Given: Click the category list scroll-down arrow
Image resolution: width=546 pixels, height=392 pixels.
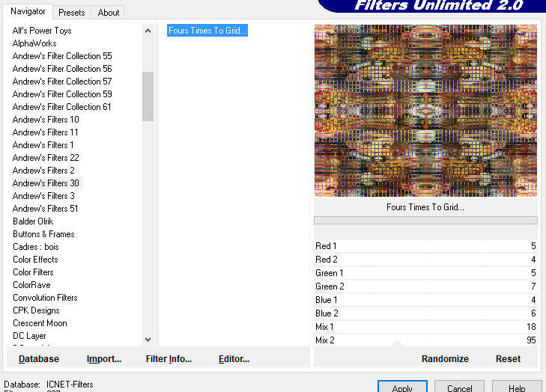Looking at the screenshot, I should coord(148,339).
